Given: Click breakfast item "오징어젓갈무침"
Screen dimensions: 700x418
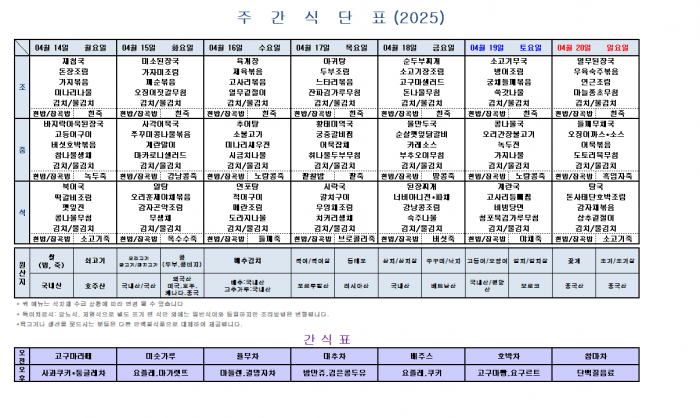Looking at the screenshot, I should point(160,92).
